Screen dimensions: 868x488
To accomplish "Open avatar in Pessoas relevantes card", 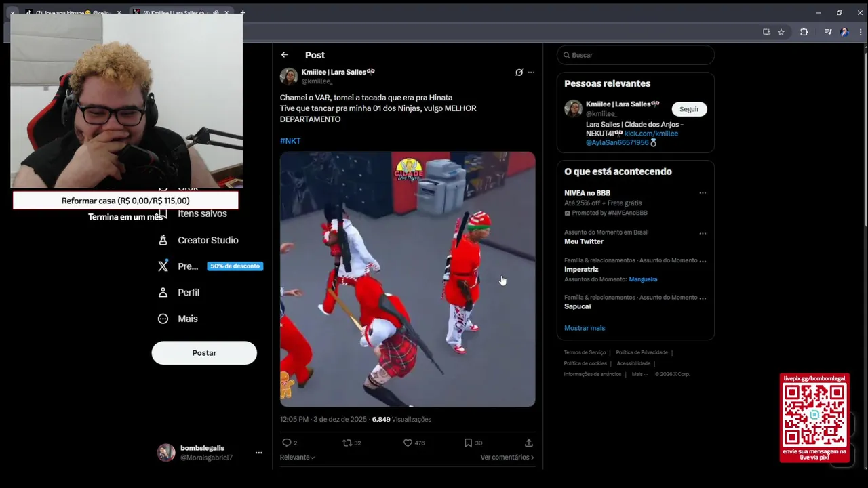I will (x=573, y=108).
